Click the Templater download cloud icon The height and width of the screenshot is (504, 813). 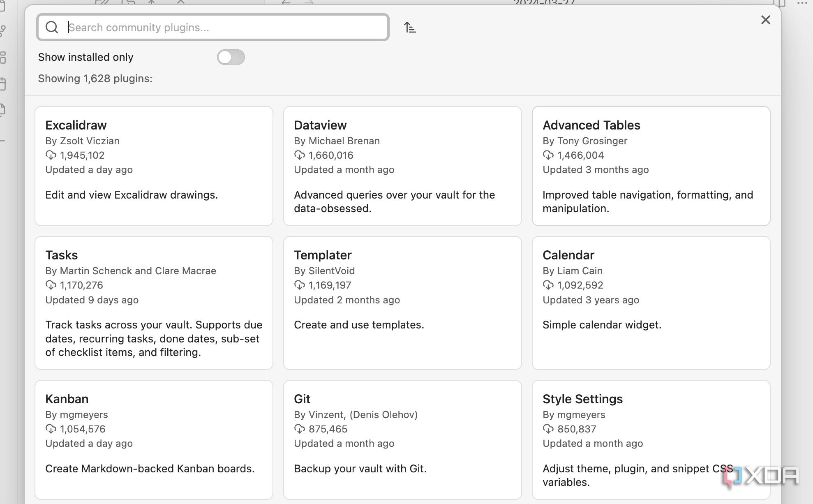pyautogui.click(x=300, y=285)
